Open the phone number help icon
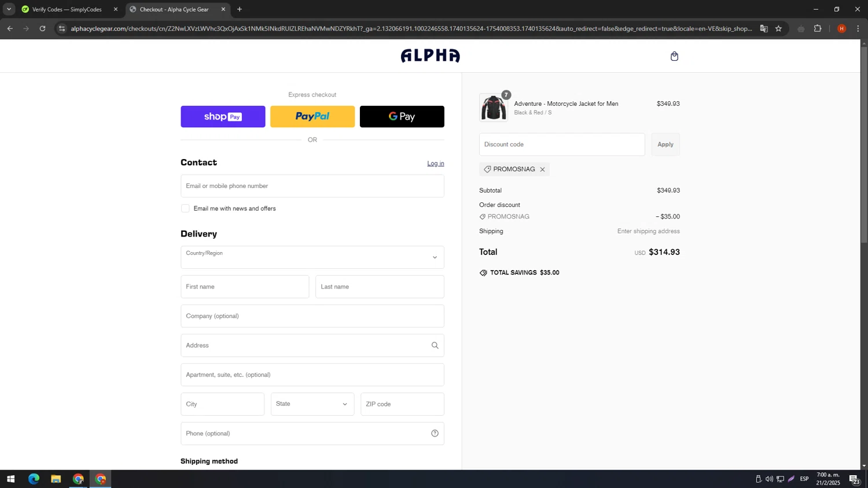 [x=435, y=434]
